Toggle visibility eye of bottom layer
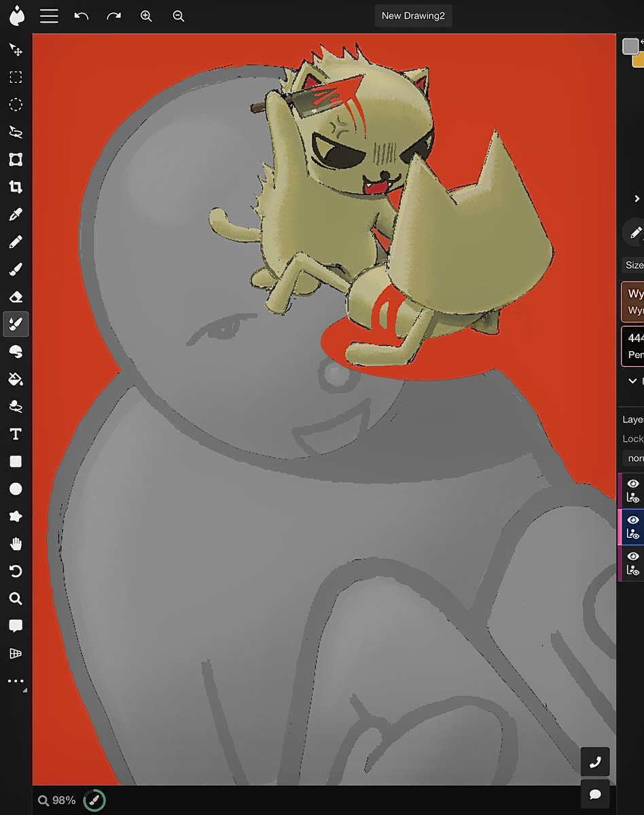 click(x=633, y=556)
